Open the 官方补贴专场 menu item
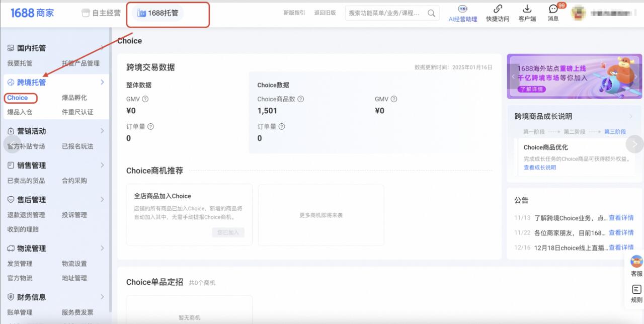The width and height of the screenshot is (644, 324). (x=26, y=146)
